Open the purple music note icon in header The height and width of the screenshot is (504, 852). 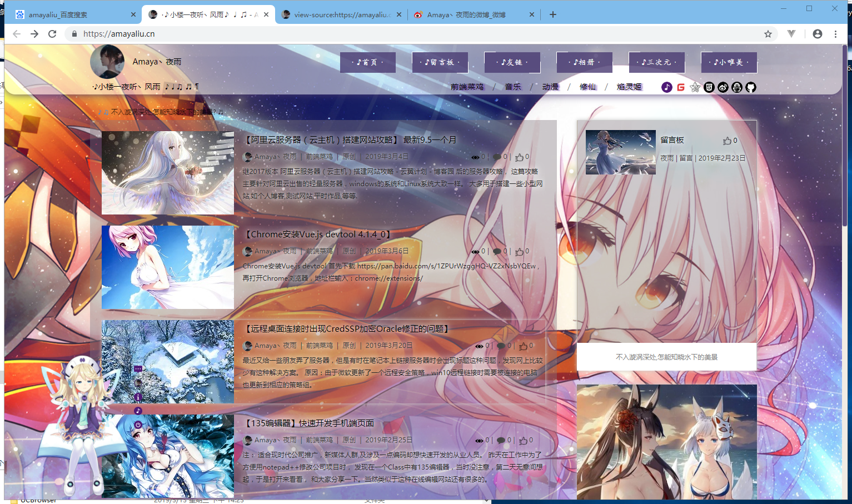pos(667,87)
